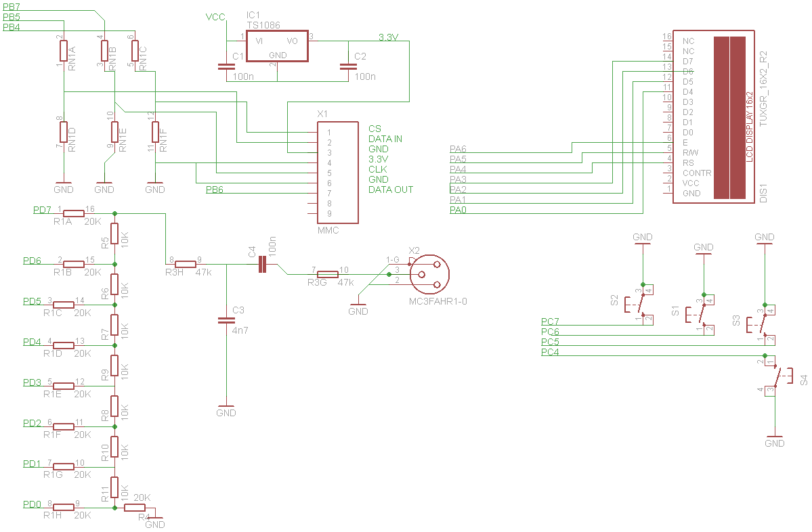Screen dimensions: 812x532
Task: Click the VCC supply label
Action: [215, 17]
